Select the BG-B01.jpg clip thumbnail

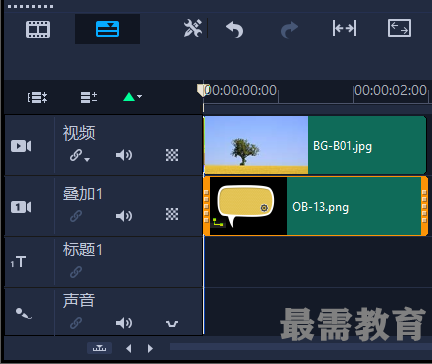click(x=256, y=145)
